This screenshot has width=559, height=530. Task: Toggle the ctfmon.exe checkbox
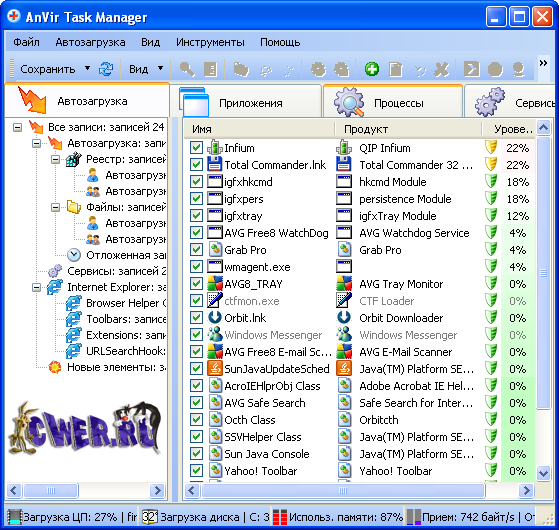click(x=196, y=301)
